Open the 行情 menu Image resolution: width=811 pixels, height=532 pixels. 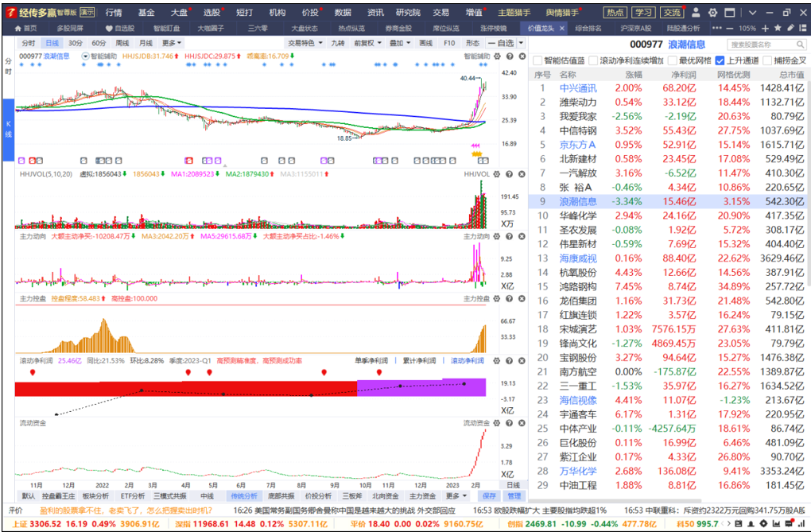114,13
